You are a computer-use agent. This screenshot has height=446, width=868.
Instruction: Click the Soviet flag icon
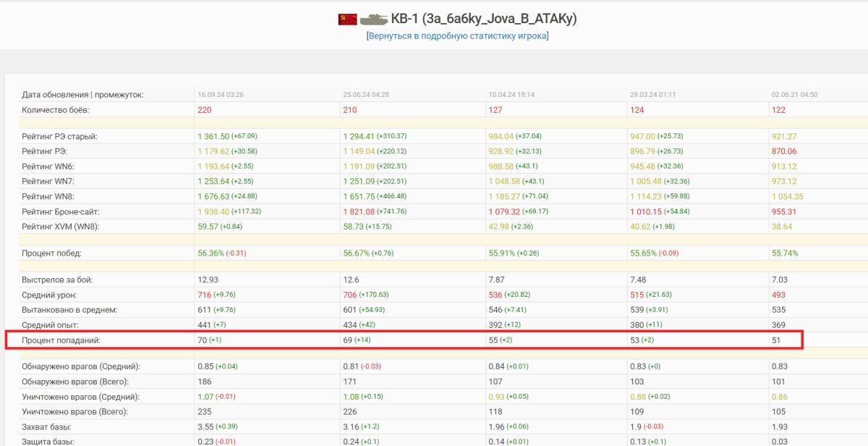[347, 19]
